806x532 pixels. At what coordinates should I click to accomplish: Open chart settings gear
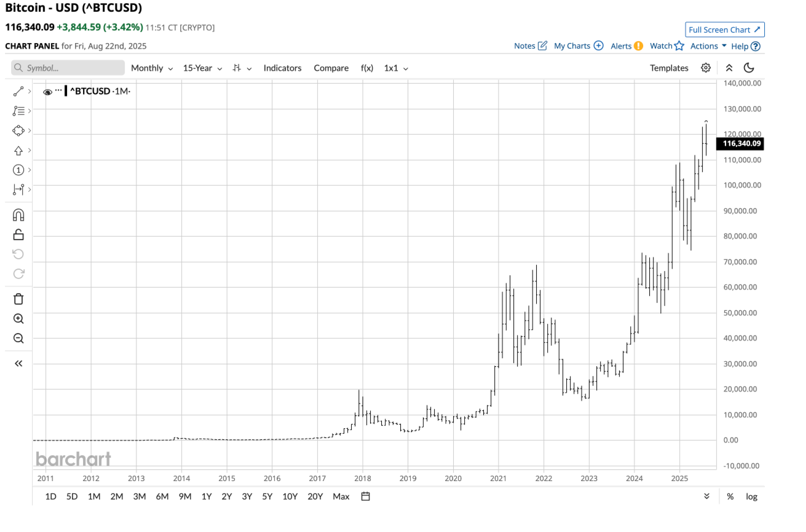[x=706, y=68]
